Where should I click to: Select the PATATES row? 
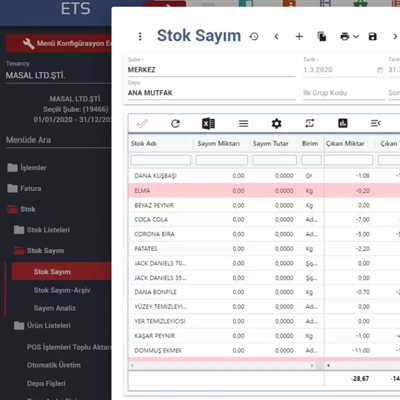pos(264,249)
